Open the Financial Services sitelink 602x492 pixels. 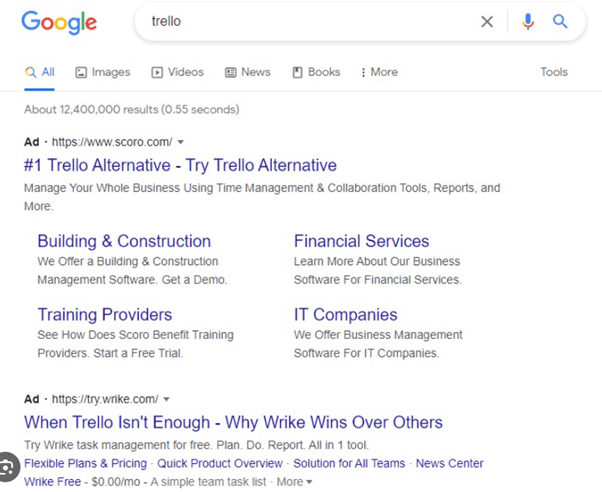pos(361,241)
